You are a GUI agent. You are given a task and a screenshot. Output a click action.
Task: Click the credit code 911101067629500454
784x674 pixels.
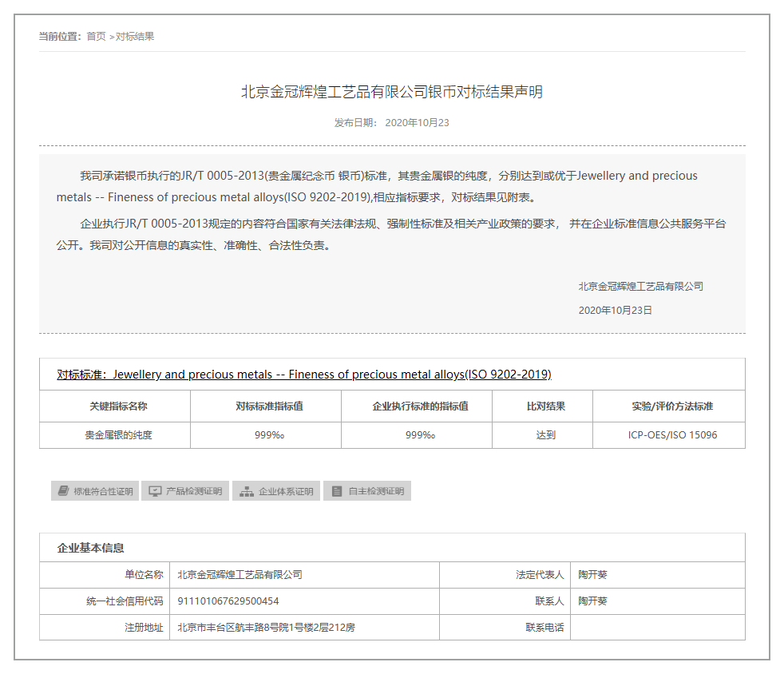228,601
